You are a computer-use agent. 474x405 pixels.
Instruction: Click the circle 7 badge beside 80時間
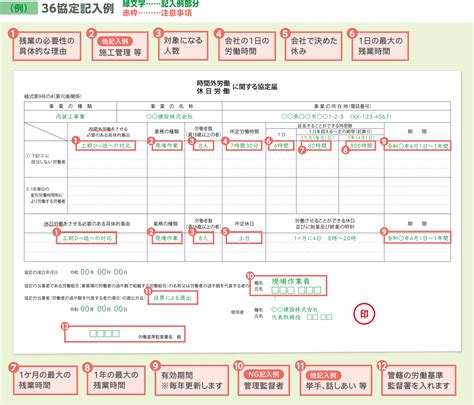click(302, 150)
